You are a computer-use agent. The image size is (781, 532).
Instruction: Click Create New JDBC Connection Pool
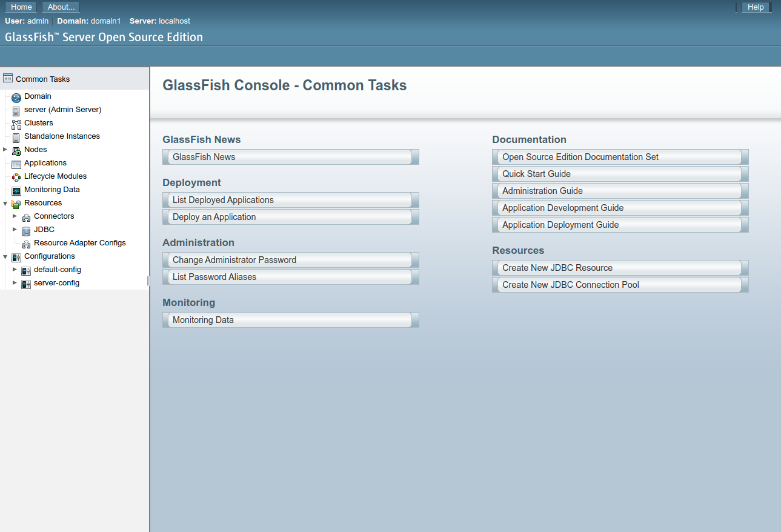[x=620, y=285]
